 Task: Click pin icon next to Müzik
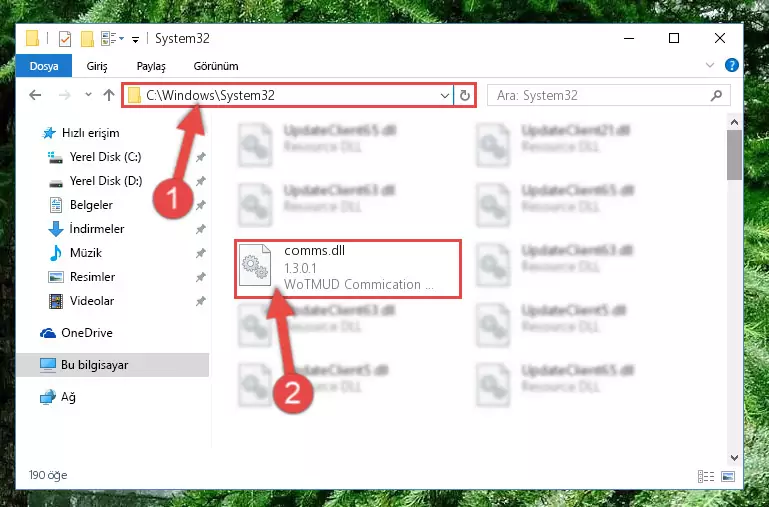point(201,254)
